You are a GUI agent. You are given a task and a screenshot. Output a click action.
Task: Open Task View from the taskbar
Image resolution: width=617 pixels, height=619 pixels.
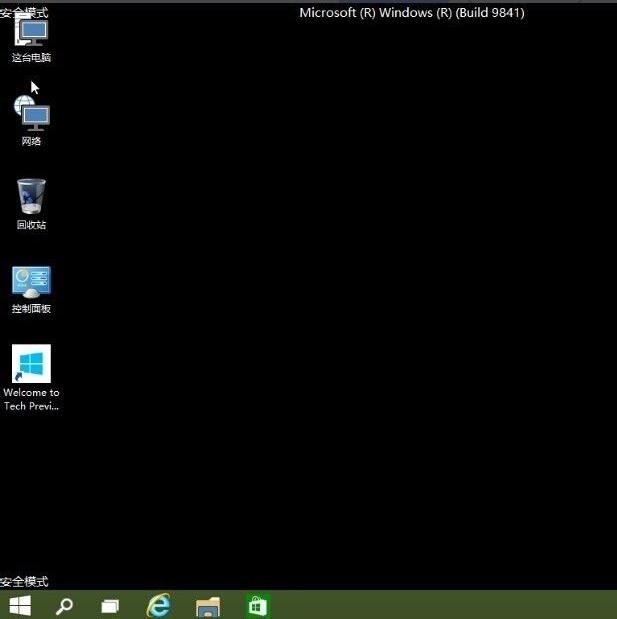point(110,606)
